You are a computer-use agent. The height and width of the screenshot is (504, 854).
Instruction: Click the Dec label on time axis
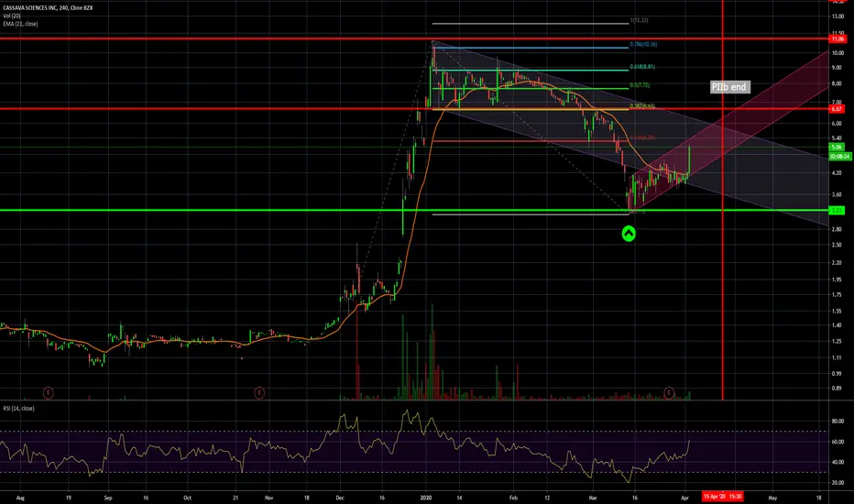(340, 498)
